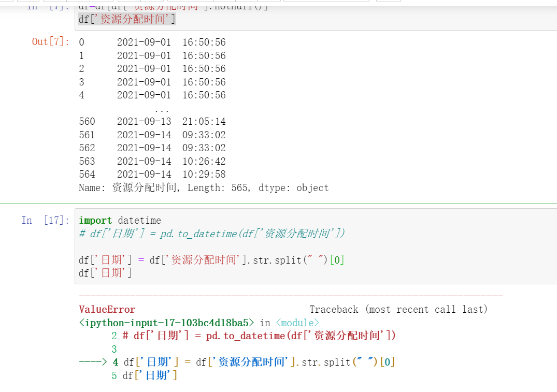Click the highlighted df['资源分配时间'] line in the top cell
The height and width of the screenshot is (392, 557).
127,19
